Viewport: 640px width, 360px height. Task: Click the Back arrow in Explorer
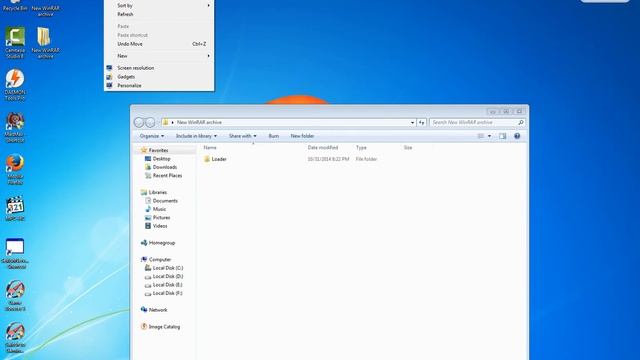tap(139, 122)
